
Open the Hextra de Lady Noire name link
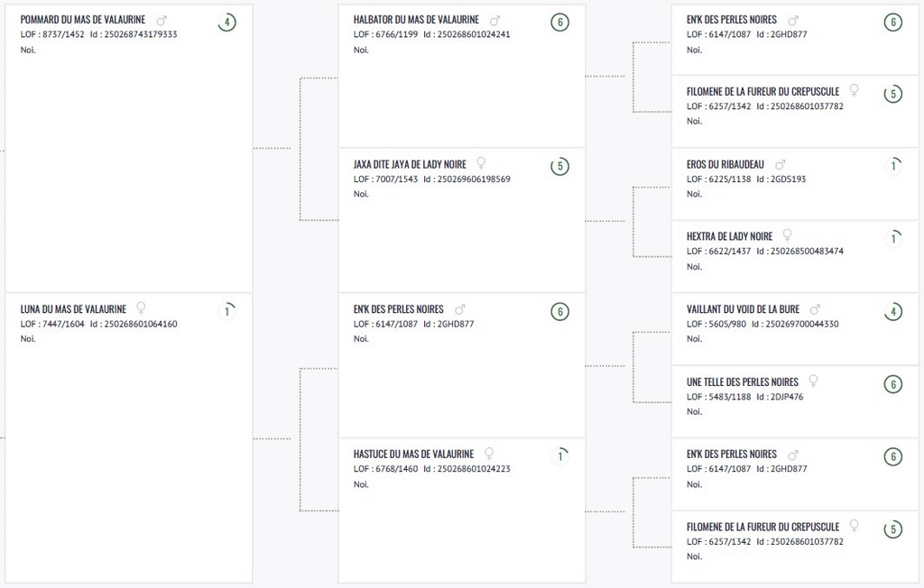[x=729, y=236]
